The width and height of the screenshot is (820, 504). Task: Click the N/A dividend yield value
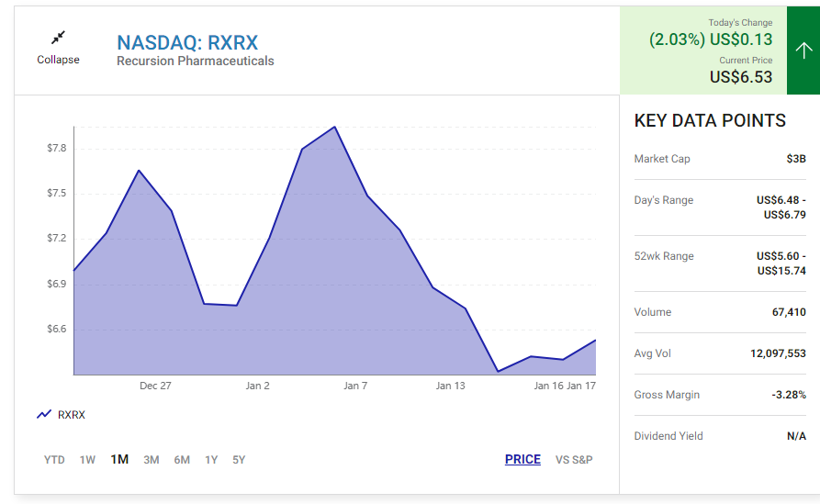796,436
